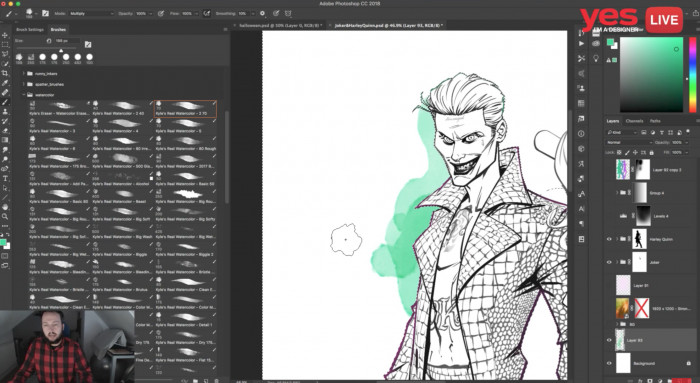Select the Eraser tool

(x=5, y=131)
